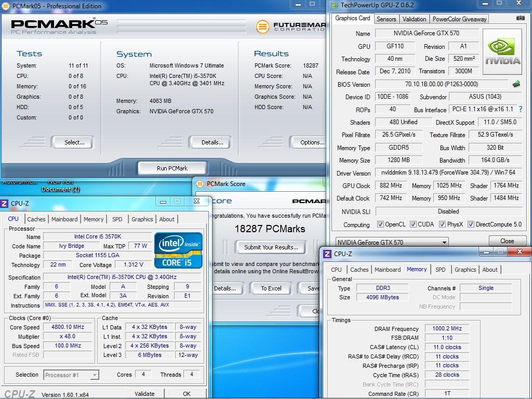
Task: Open the SPD tab in left CPU-Z window
Action: pos(117,219)
